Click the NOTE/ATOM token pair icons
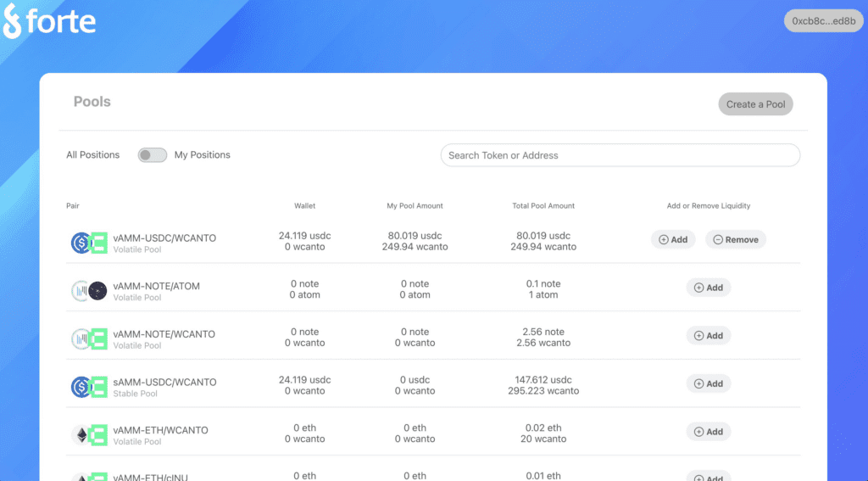The height and width of the screenshot is (481, 868). coord(89,291)
